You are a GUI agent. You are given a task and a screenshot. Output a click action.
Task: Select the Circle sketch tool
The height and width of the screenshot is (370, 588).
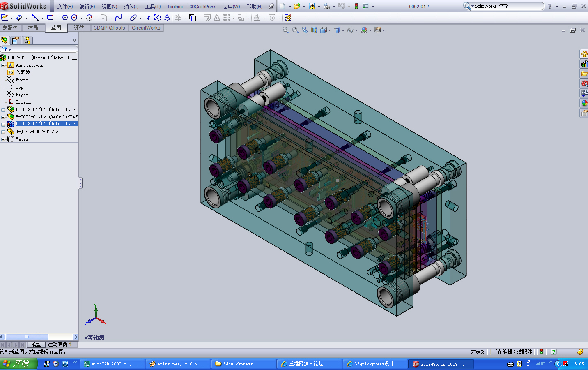pos(74,18)
